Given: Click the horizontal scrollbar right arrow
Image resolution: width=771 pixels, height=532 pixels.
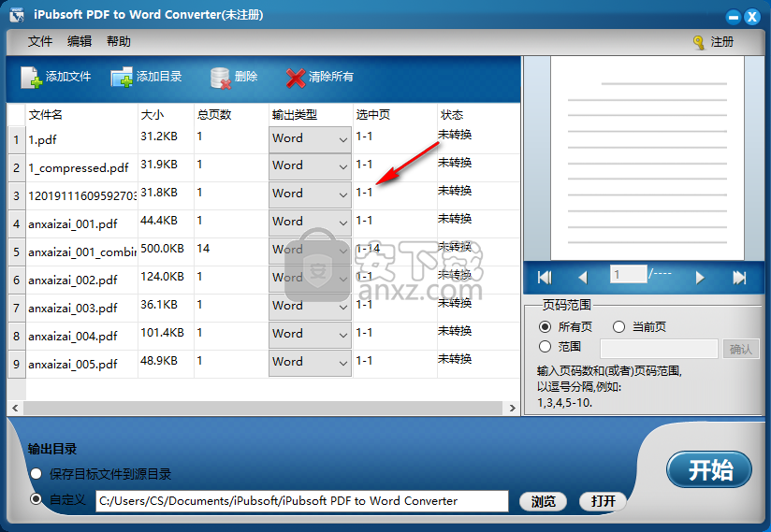Looking at the screenshot, I should pos(513,409).
